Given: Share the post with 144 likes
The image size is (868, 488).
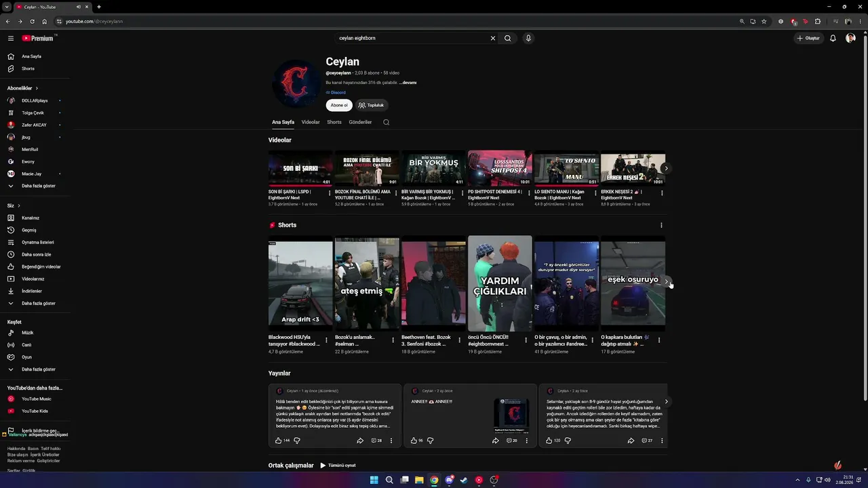Looking at the screenshot, I should point(360,441).
